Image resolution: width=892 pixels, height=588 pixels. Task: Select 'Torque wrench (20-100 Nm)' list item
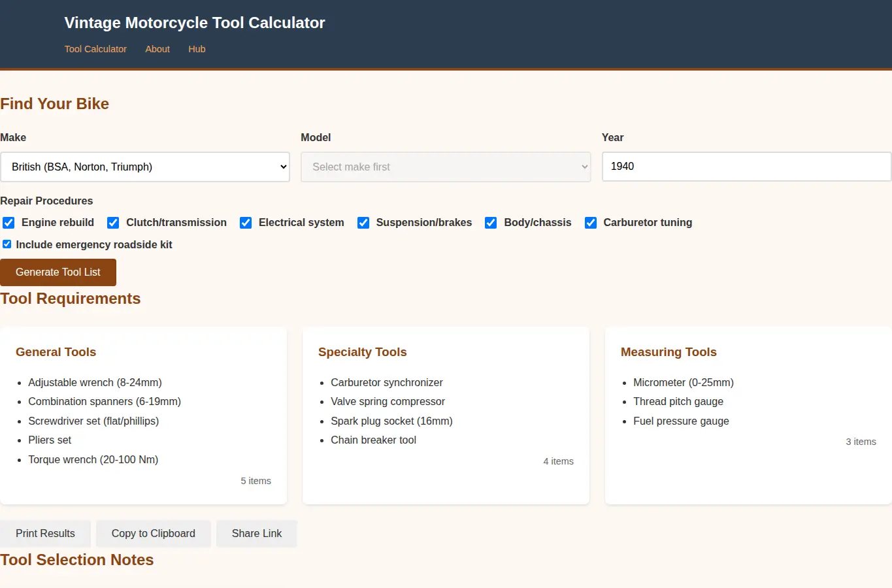click(x=93, y=460)
